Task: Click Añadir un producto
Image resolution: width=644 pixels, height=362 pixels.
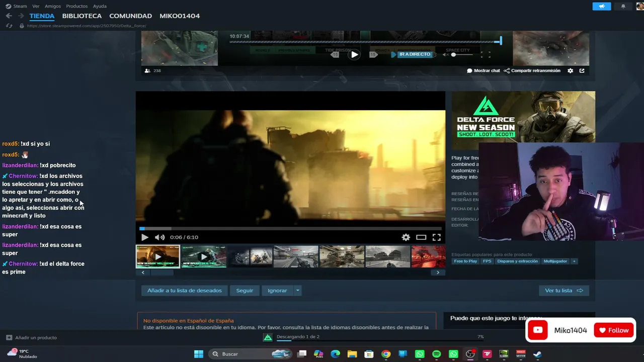Action: [32, 338]
